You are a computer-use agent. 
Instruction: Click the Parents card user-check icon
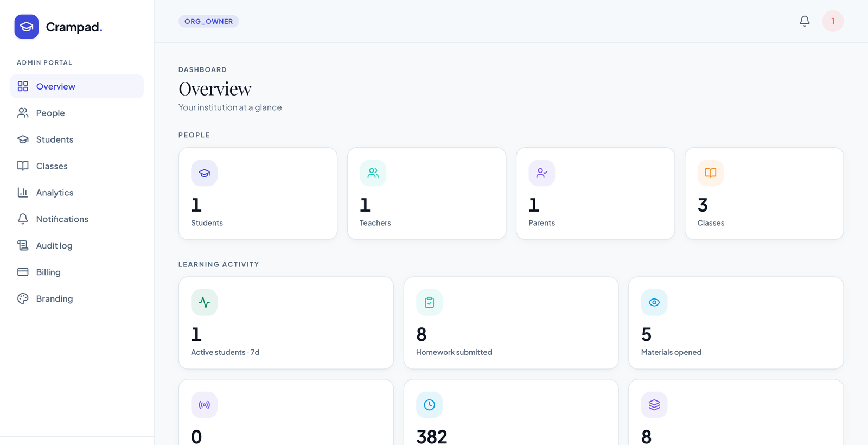(x=542, y=173)
